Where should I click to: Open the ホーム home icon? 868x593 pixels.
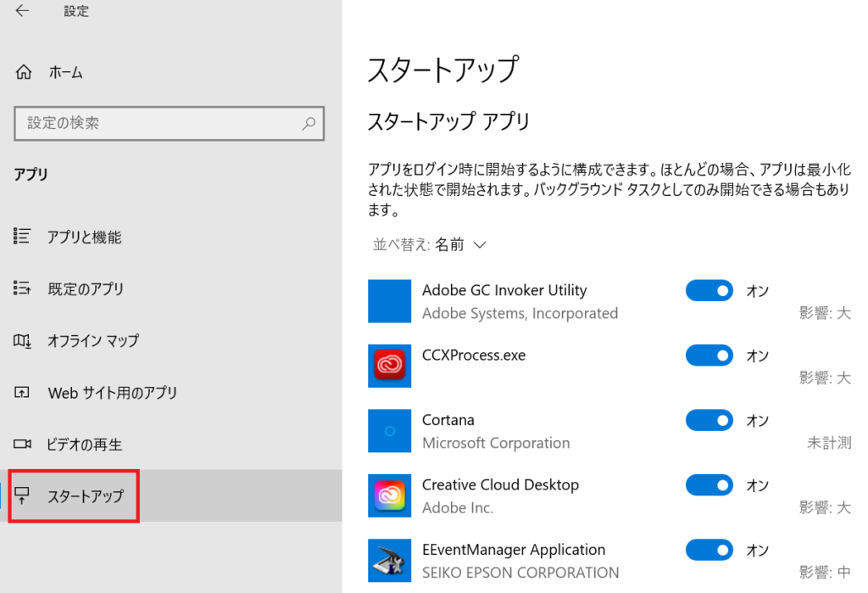pyautogui.click(x=23, y=72)
